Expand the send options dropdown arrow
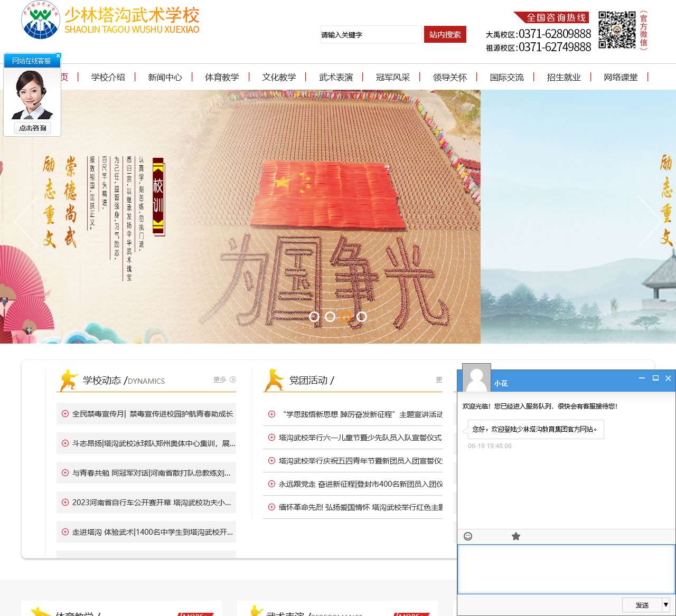Viewport: 676px width, 616px height. click(x=666, y=605)
